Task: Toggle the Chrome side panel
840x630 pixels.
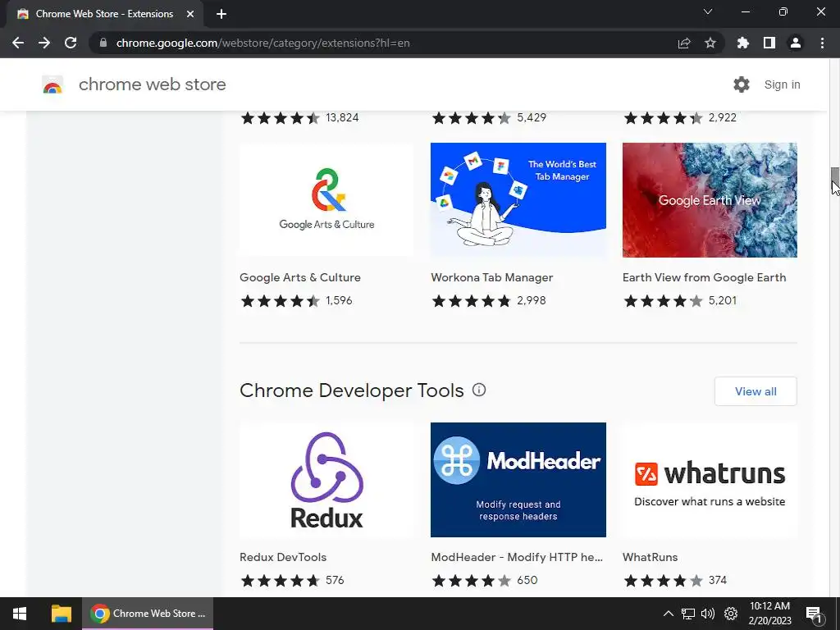Action: [769, 43]
